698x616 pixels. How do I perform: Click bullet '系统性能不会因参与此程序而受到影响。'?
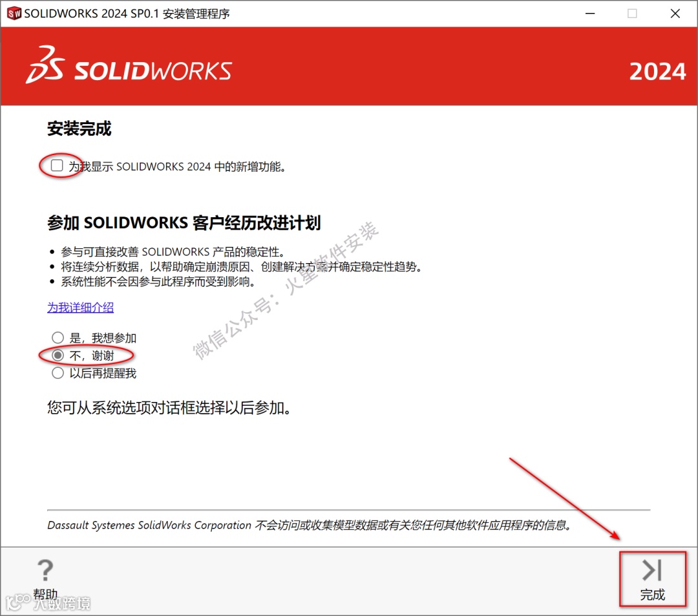(x=158, y=281)
